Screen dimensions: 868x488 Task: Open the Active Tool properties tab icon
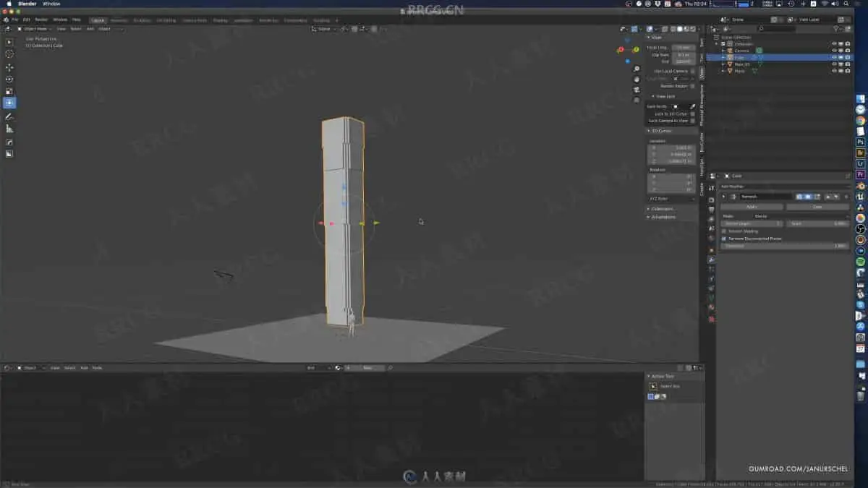[x=711, y=189]
